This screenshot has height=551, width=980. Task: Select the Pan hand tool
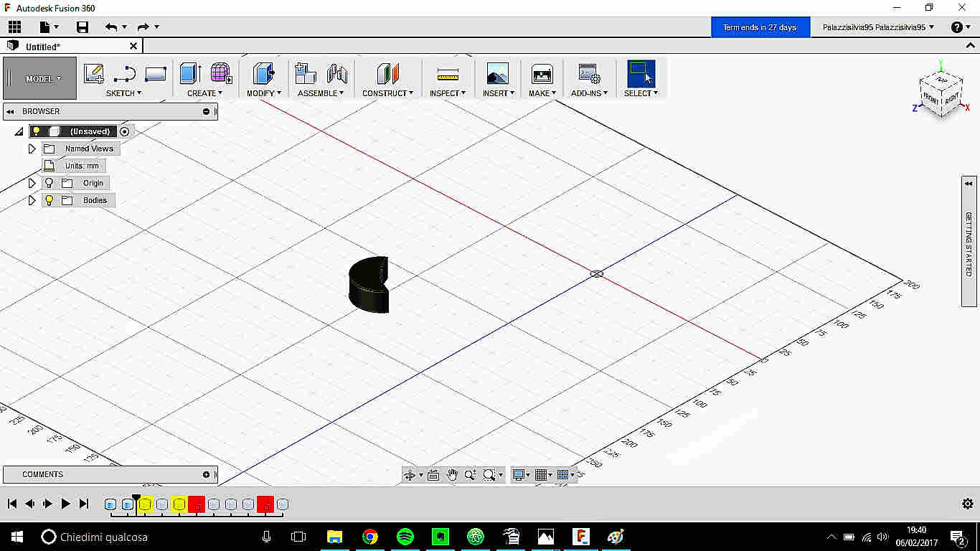[x=452, y=474]
